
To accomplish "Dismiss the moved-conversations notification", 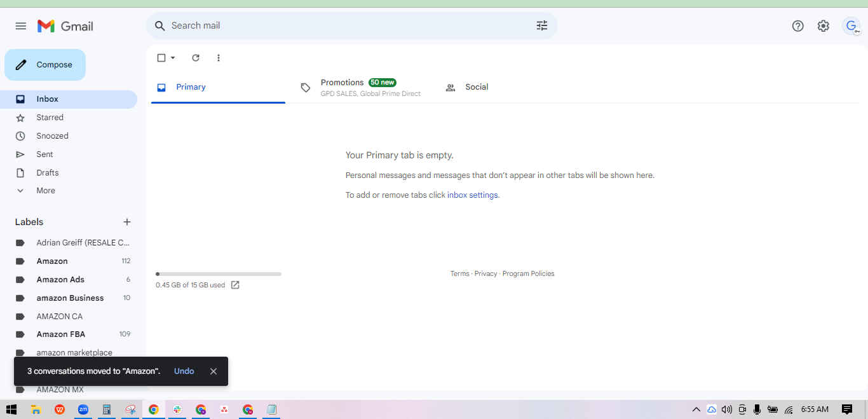I will [x=214, y=371].
